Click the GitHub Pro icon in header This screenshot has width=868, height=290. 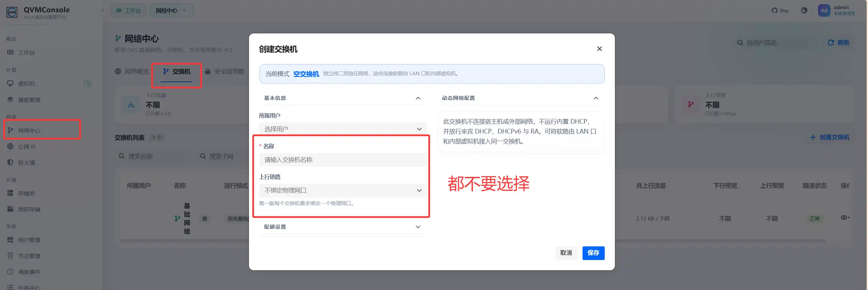tap(780, 11)
